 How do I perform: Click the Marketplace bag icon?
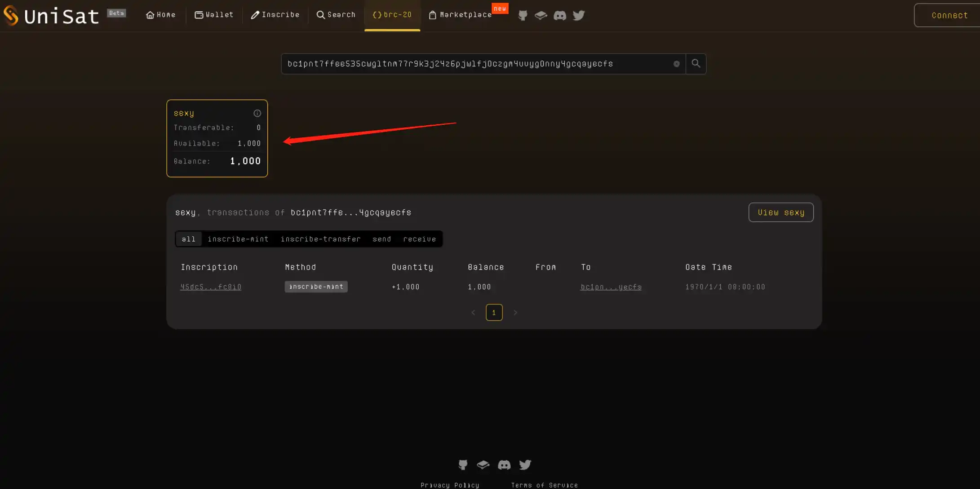(433, 14)
